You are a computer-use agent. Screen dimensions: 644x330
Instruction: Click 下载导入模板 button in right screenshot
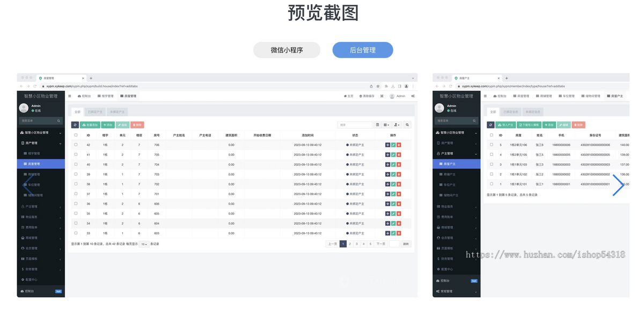coord(529,125)
